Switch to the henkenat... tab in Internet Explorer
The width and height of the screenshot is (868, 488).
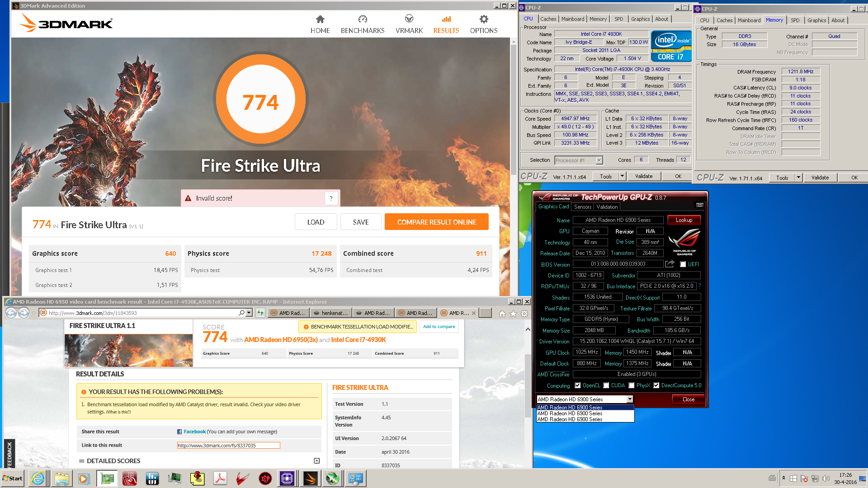click(331, 313)
